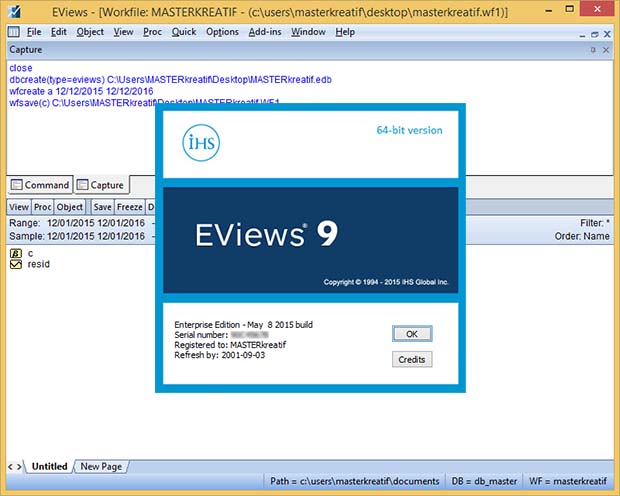The height and width of the screenshot is (496, 620).
Task: Select the resid series icon
Action: click(x=16, y=264)
